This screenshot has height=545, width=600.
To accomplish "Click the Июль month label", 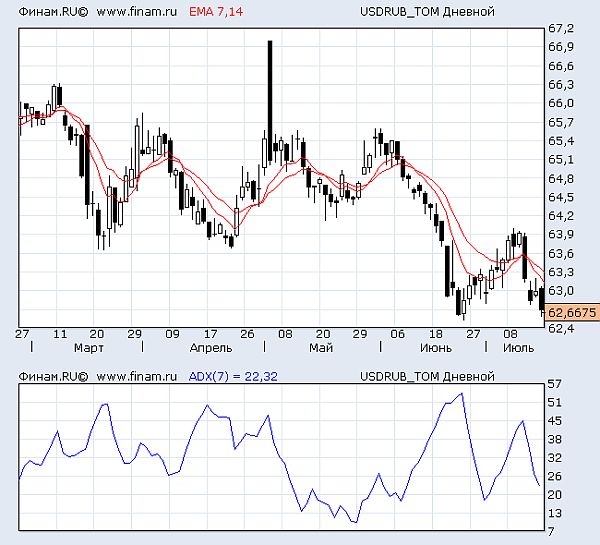I will [x=518, y=348].
